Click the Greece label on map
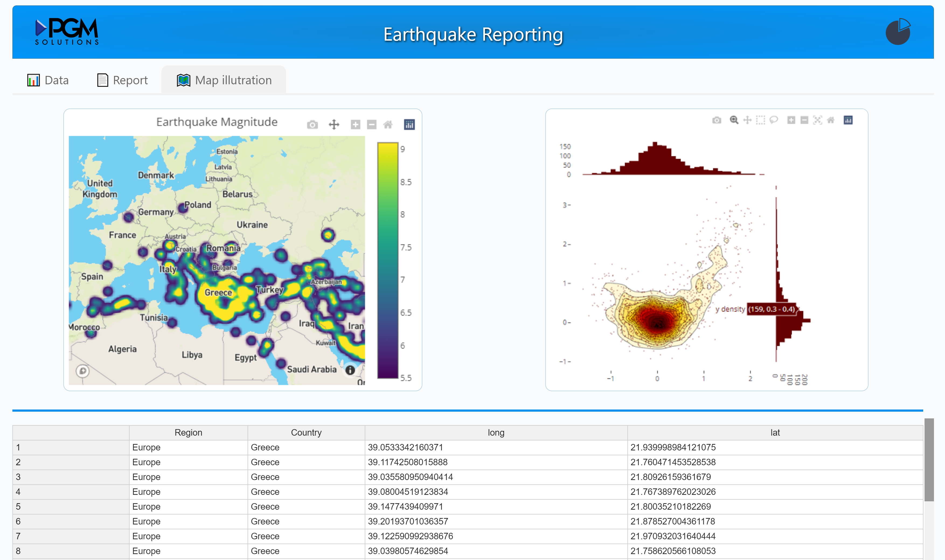This screenshot has height=560, width=945. pos(218,292)
